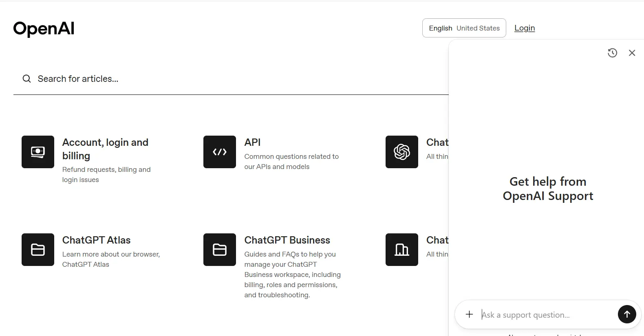
Task: Send the support message with arrow button
Action: coord(627,314)
